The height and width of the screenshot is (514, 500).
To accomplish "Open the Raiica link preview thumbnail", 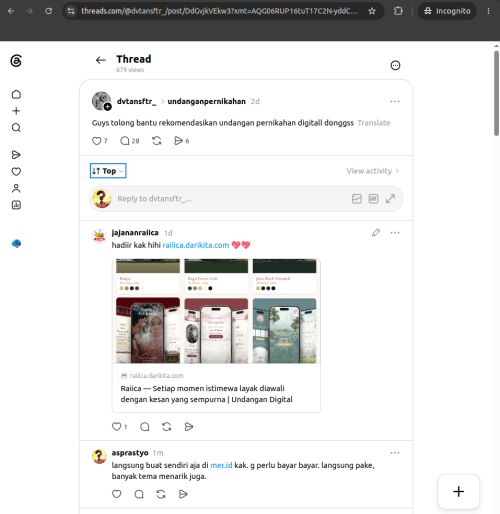I will pyautogui.click(x=216, y=311).
